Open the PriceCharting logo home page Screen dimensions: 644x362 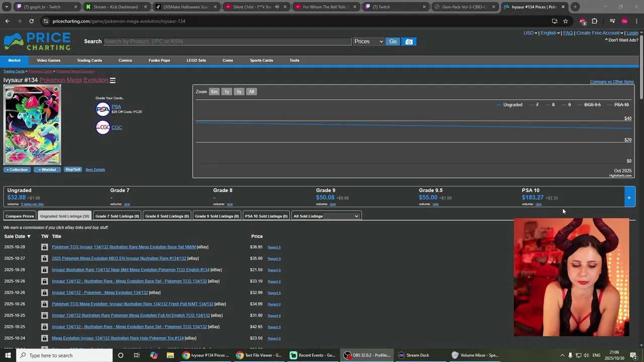pyautogui.click(x=37, y=42)
